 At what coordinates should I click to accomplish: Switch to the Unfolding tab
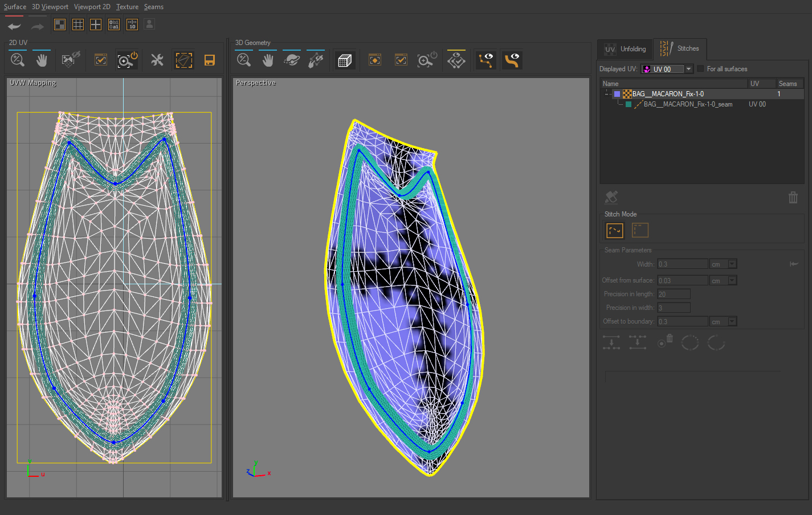point(626,49)
